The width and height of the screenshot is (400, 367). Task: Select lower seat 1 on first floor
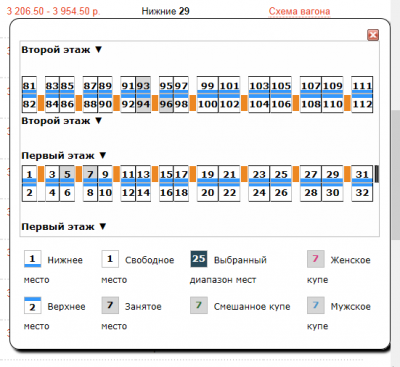pos(29,174)
